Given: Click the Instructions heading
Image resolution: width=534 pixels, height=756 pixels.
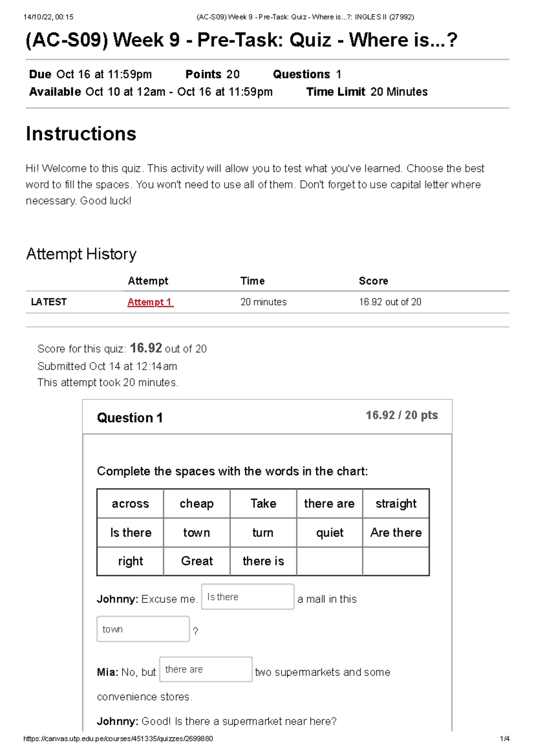Looking at the screenshot, I should (81, 134).
